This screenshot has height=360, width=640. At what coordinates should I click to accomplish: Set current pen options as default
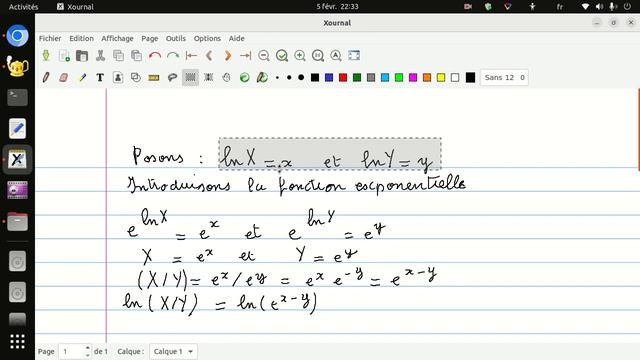[x=262, y=78]
